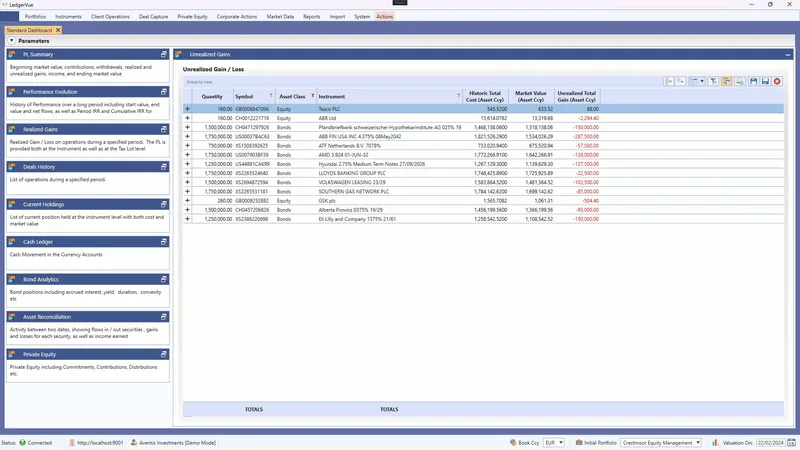
Task: Open the Corporate Actions menu
Action: pos(237,16)
